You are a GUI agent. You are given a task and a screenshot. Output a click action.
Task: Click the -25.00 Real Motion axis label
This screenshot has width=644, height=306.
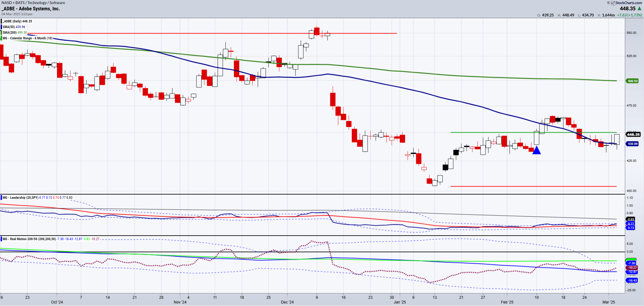click(631, 290)
